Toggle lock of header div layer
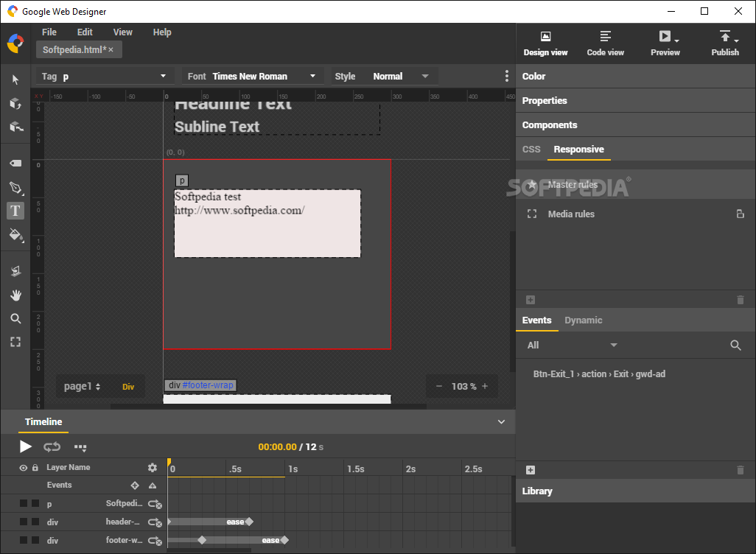 [35, 522]
